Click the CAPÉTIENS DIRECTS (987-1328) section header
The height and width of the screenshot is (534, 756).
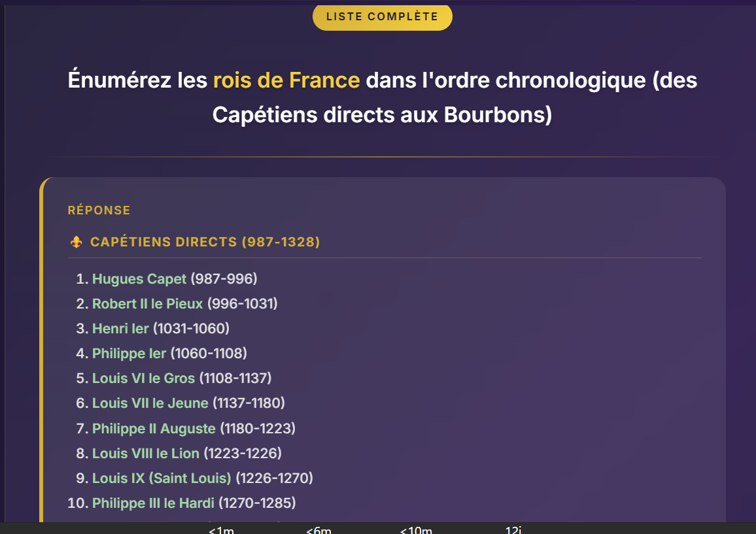(x=205, y=242)
